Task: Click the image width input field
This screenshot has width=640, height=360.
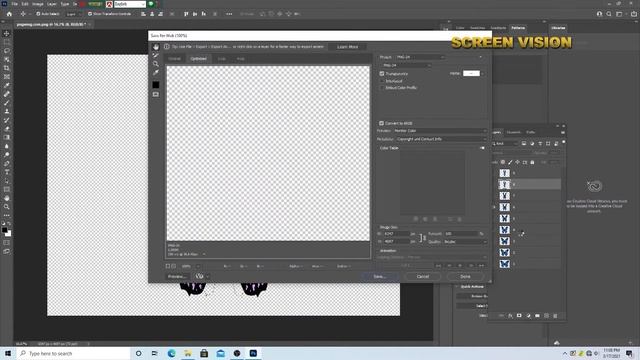Action: click(x=396, y=234)
